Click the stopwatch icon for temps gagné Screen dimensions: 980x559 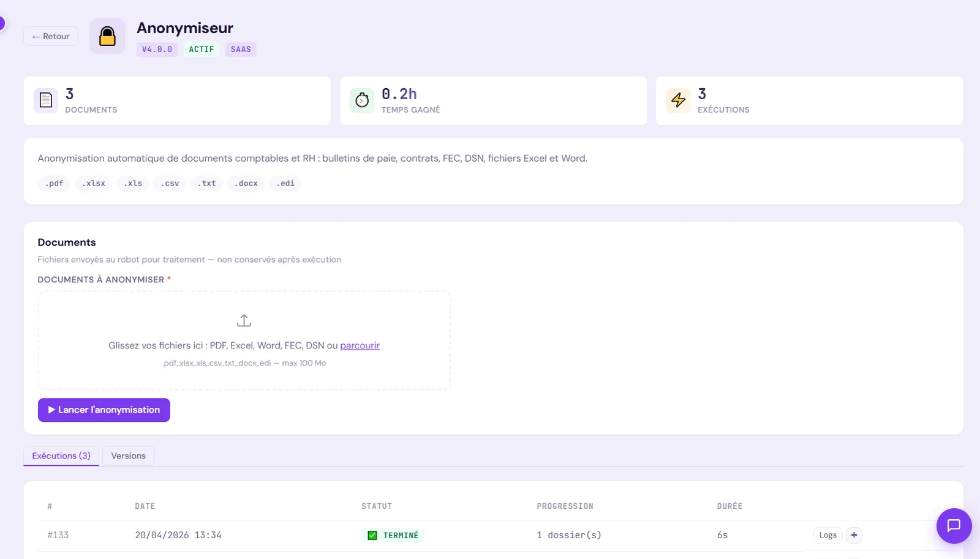[x=362, y=100]
